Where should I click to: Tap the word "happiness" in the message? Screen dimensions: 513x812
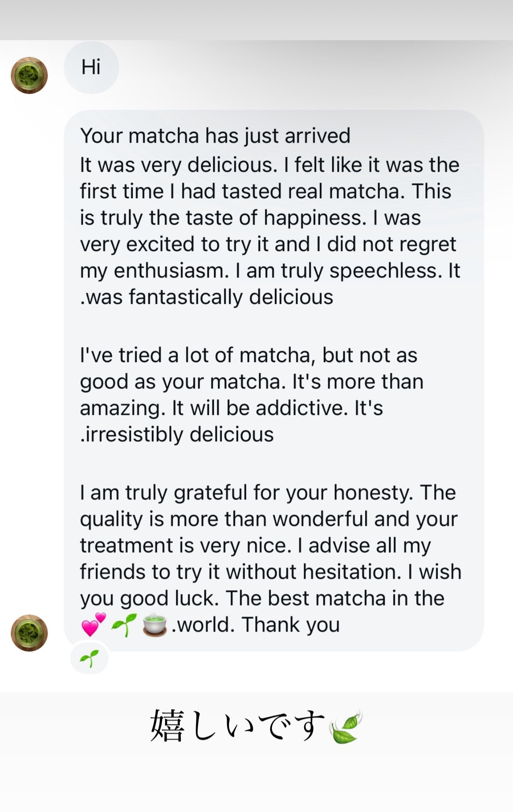point(315,218)
